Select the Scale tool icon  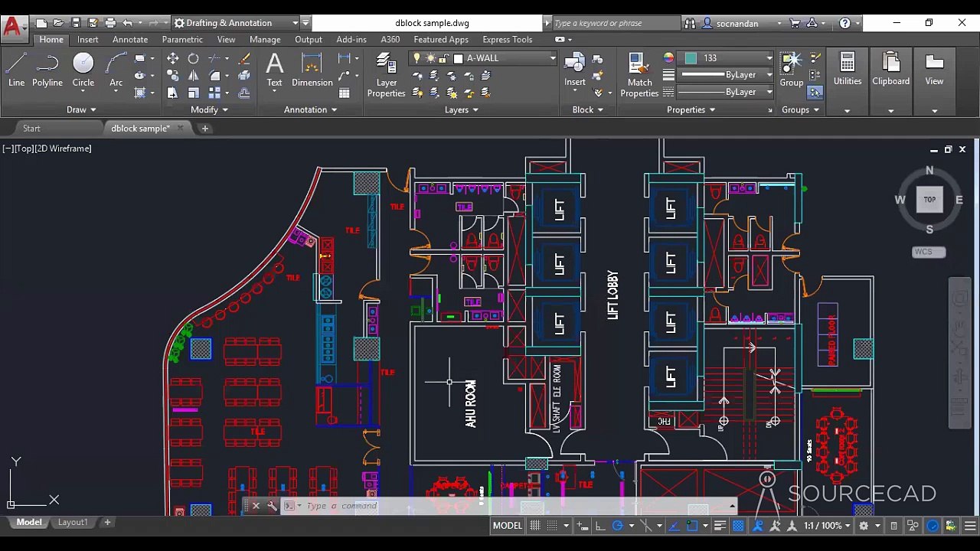point(194,93)
